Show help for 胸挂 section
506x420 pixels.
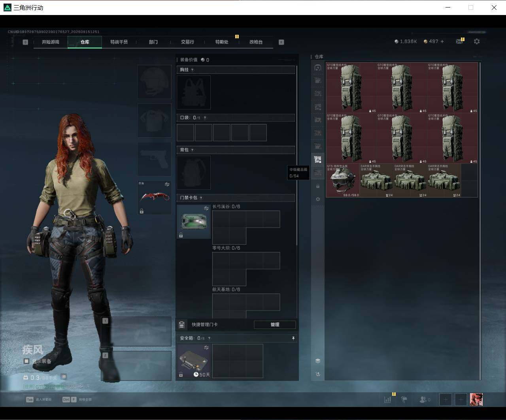193,70
